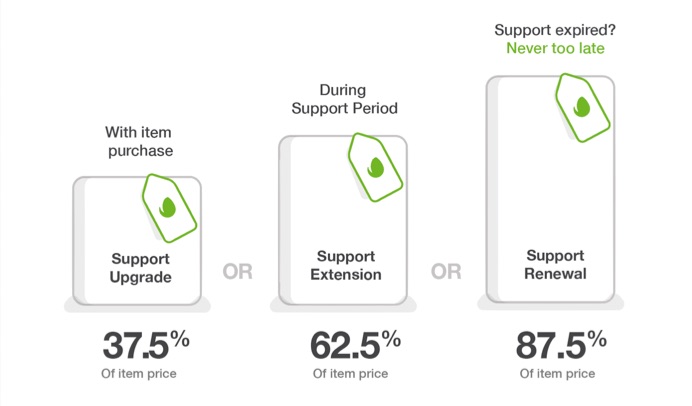Click the 87.5% price figure
The height and width of the screenshot is (406, 692).
tap(561, 345)
